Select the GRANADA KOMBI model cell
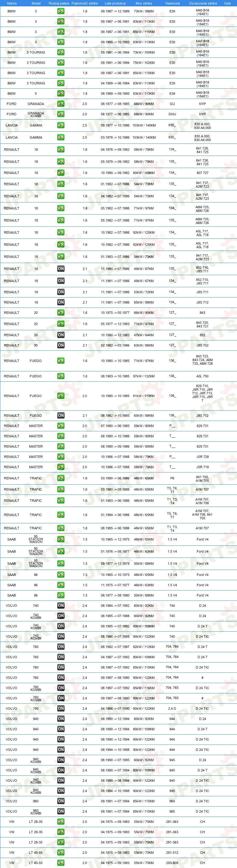The width and height of the screenshot is (237, 868). pos(36,115)
